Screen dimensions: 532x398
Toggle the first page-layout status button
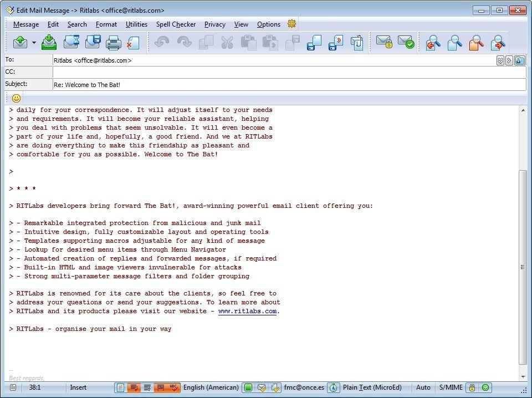[120, 387]
